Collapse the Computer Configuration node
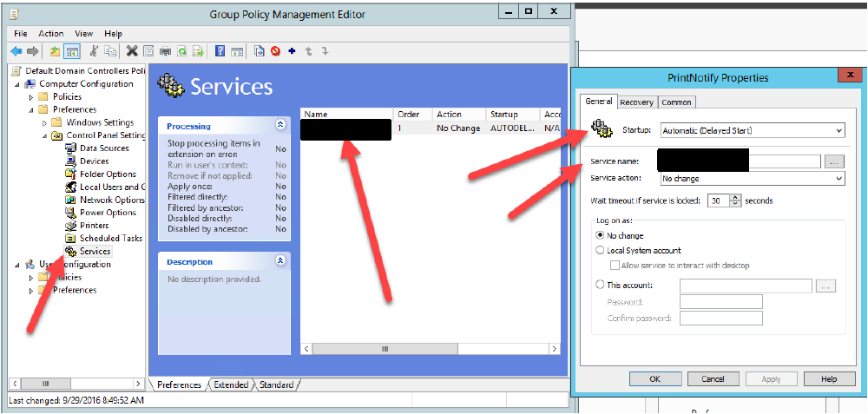 pyautogui.click(x=17, y=84)
